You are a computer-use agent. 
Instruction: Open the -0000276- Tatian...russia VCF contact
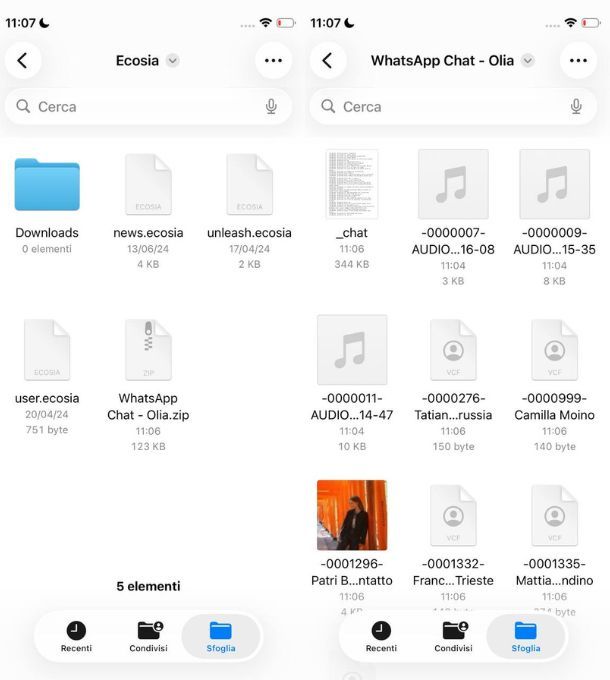tap(453, 350)
